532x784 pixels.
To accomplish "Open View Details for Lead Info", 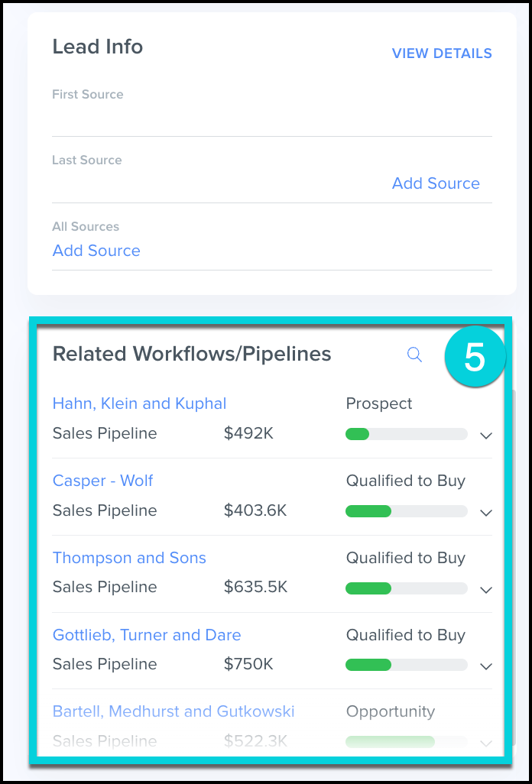I will 442,53.
